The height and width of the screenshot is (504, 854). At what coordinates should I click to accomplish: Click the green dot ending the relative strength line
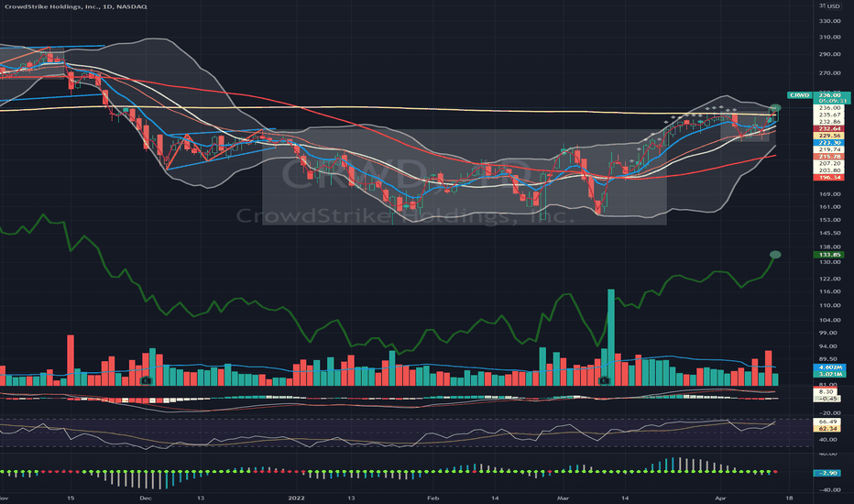point(775,255)
